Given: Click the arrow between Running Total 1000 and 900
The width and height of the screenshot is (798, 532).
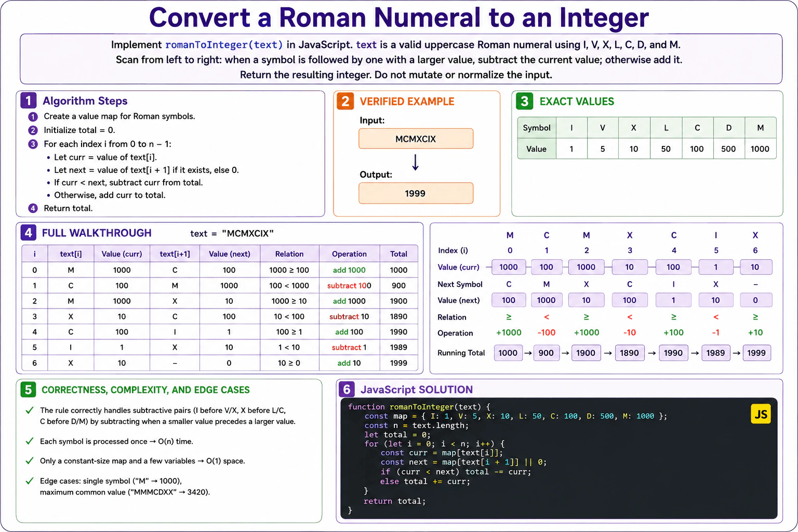Looking at the screenshot, I should pyautogui.click(x=528, y=353).
